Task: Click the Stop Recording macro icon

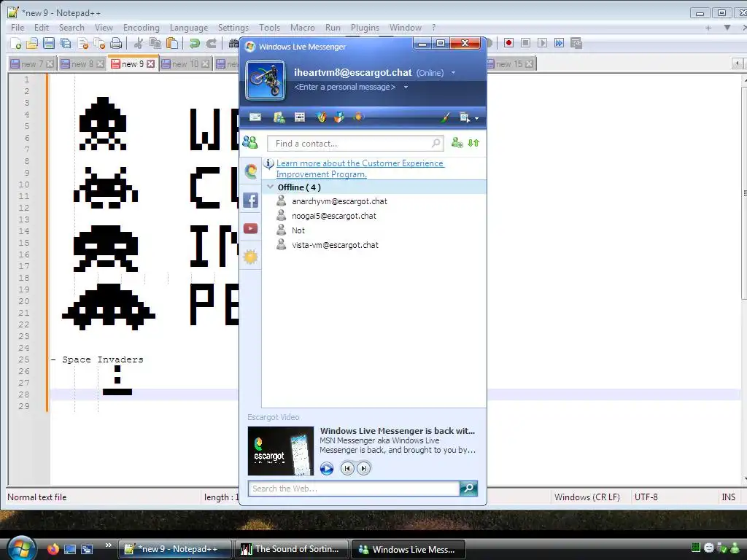Action: [x=525, y=43]
